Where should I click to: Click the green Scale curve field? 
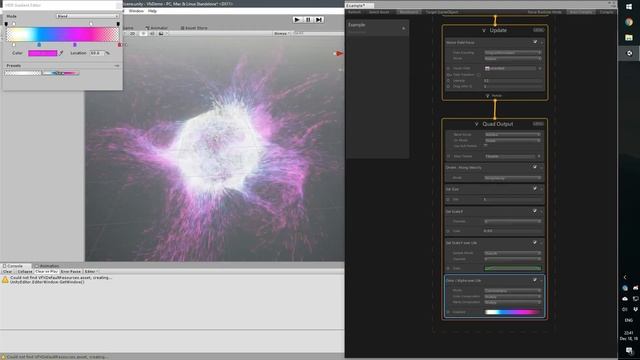click(513, 268)
